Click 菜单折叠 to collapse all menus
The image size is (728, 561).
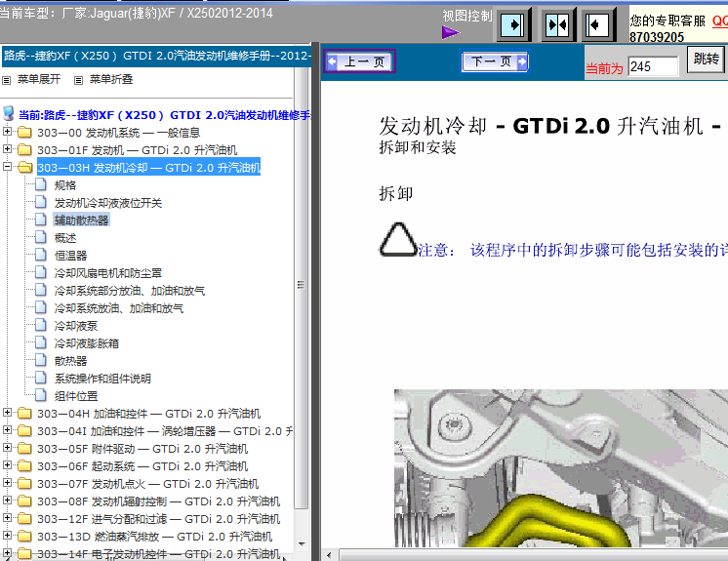(111, 79)
